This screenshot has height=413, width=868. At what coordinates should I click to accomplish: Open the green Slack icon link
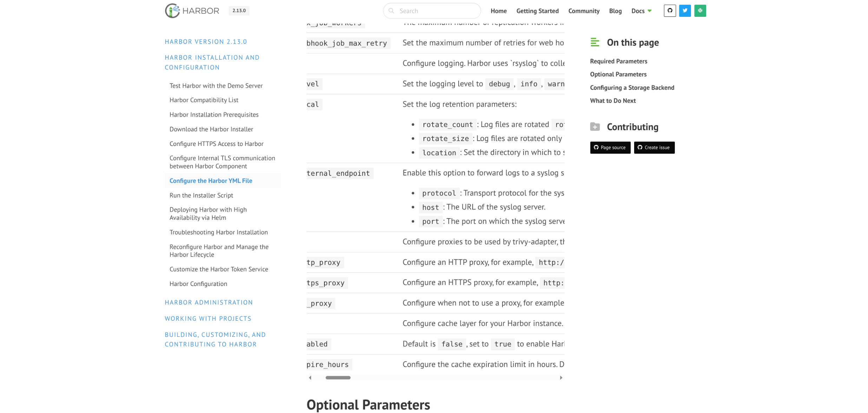tap(700, 11)
